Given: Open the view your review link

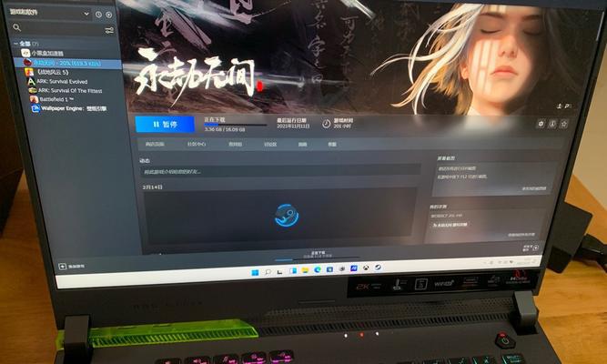Looking at the screenshot, I should [521, 235].
